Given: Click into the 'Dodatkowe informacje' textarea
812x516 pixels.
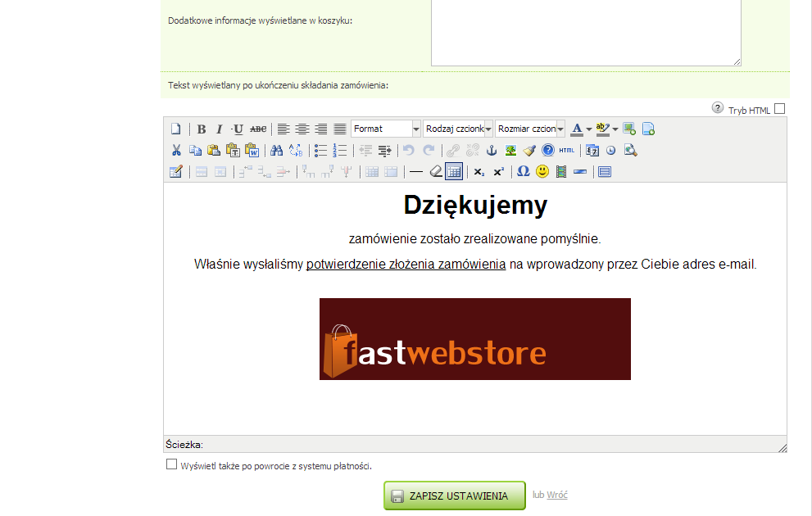Looking at the screenshot, I should pos(586,32).
